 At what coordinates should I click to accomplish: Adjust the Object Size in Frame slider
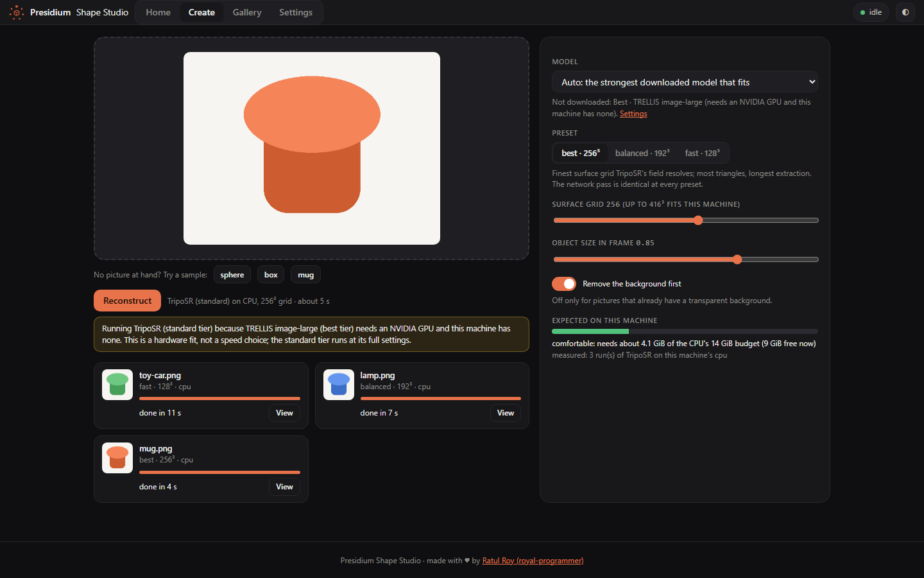pyautogui.click(x=737, y=259)
